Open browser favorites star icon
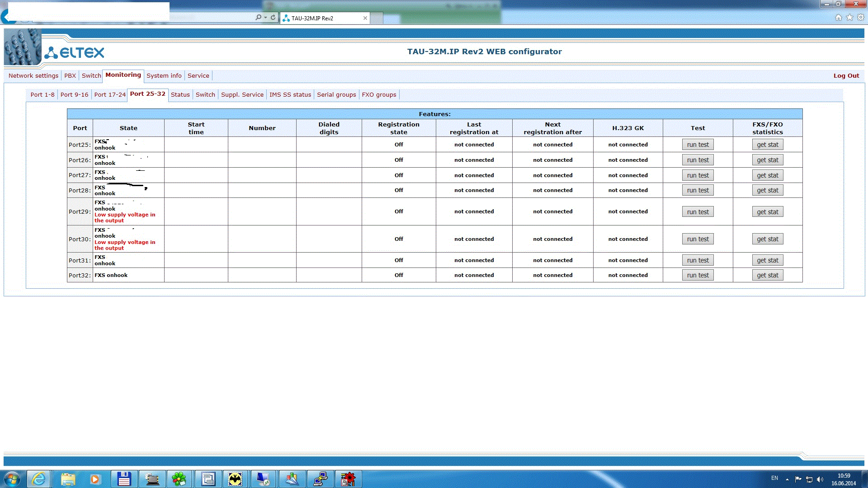The height and width of the screenshot is (488, 868). [849, 18]
